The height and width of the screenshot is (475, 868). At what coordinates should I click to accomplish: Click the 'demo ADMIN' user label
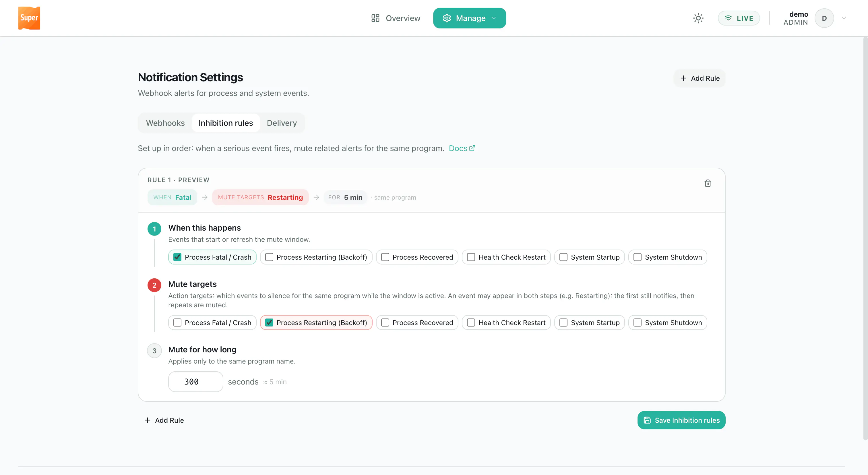click(796, 18)
